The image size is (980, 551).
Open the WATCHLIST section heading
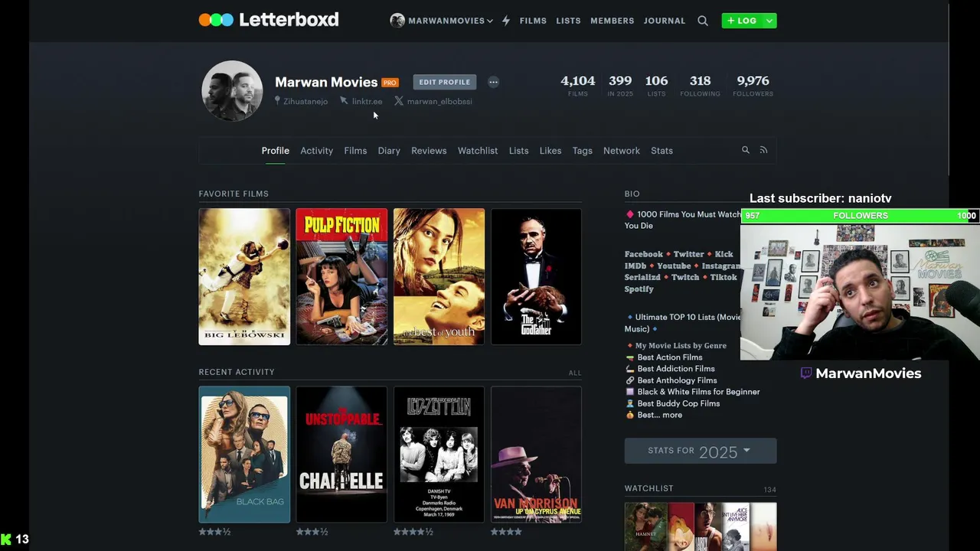pos(649,488)
